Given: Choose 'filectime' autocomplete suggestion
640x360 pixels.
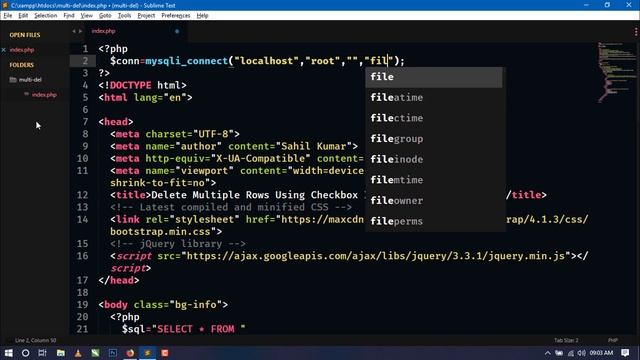Looking at the screenshot, I should pos(434,118).
